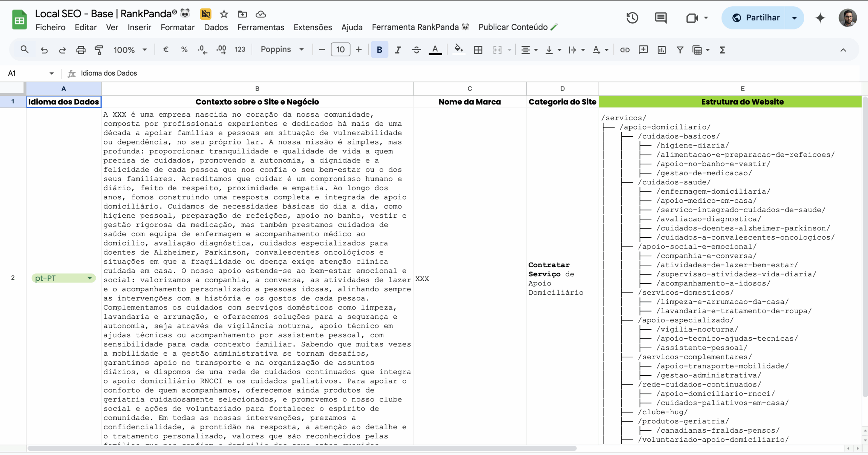Viewport: 868px width, 455px height.
Task: Collapse the toolbar chevron
Action: pos(843,50)
